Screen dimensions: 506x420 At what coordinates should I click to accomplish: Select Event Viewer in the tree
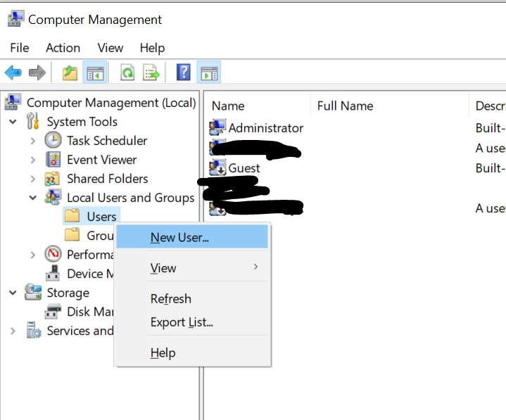101,160
